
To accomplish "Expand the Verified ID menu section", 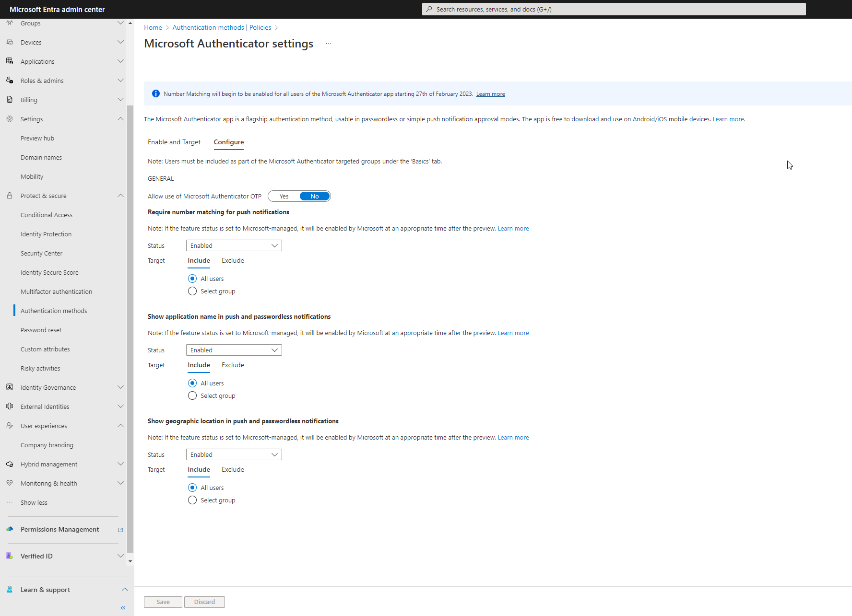I will (120, 556).
